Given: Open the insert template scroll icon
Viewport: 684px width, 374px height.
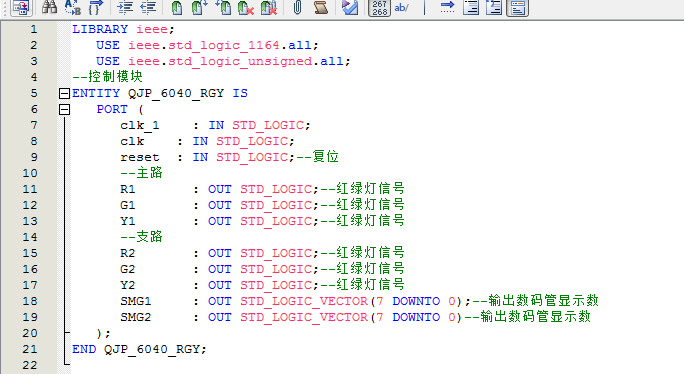Looking at the screenshot, I should click(321, 7).
